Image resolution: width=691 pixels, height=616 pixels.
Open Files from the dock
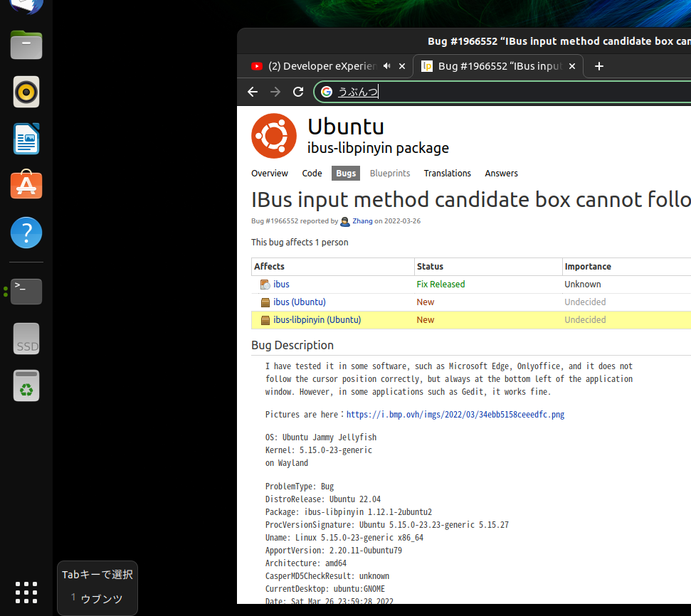pyautogui.click(x=26, y=45)
